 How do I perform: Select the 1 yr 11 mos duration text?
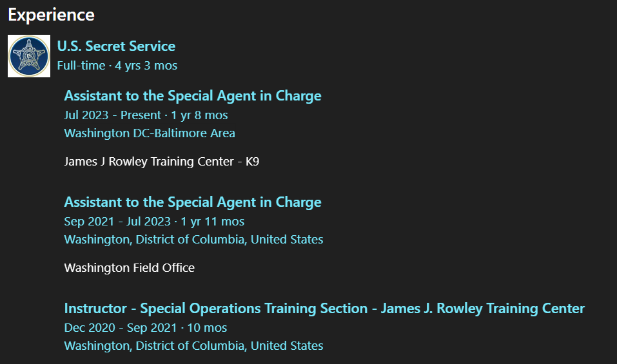pos(213,222)
